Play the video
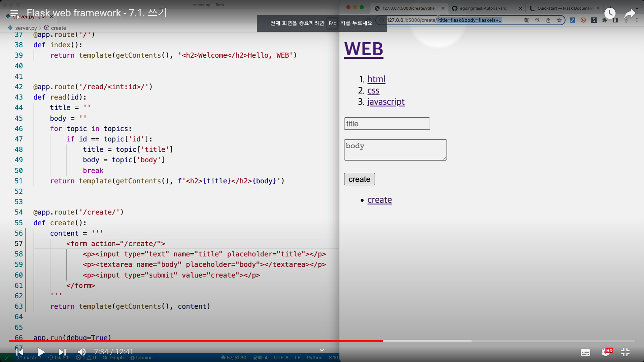The image size is (644, 362). tap(41, 352)
